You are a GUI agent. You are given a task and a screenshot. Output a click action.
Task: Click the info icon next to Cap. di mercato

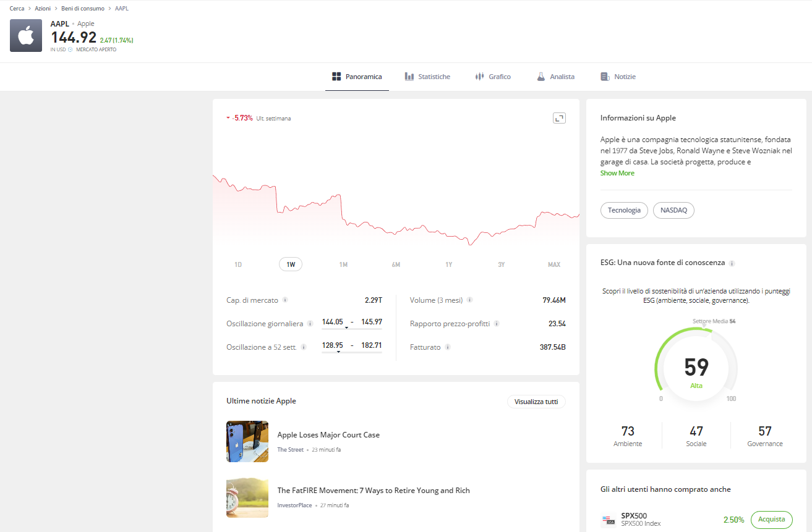285,300
